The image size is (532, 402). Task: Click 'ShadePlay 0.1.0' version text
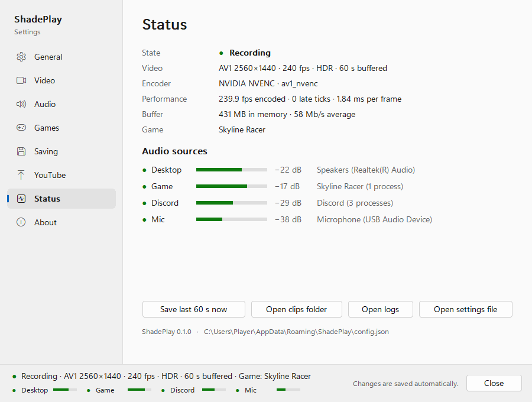point(167,332)
